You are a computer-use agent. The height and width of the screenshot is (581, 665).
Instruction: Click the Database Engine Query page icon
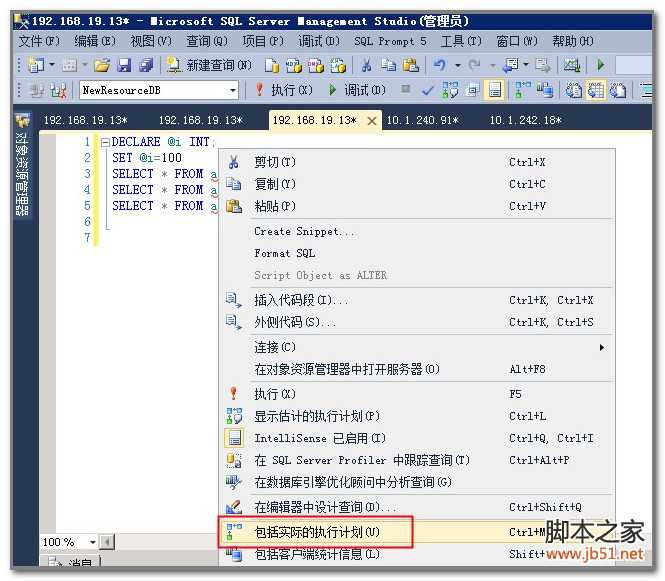(271, 65)
